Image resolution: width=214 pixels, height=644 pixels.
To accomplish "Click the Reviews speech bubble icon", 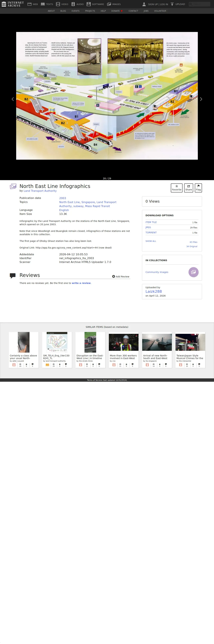I will (x=12, y=276).
